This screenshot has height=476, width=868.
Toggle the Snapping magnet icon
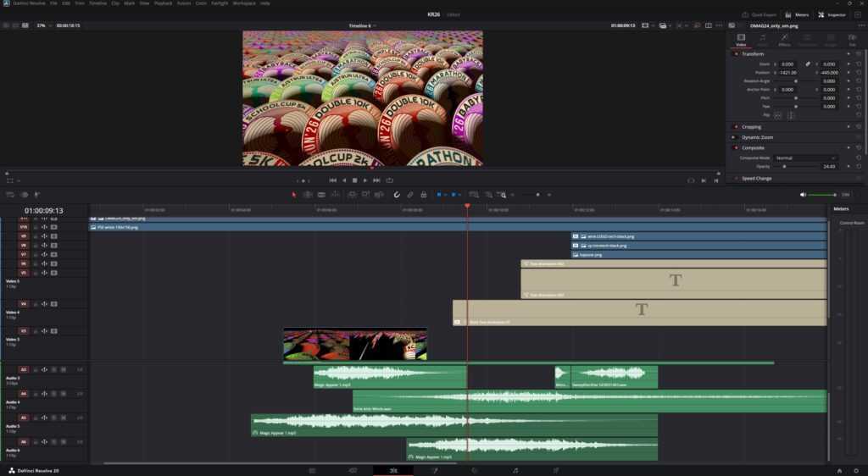click(396, 195)
